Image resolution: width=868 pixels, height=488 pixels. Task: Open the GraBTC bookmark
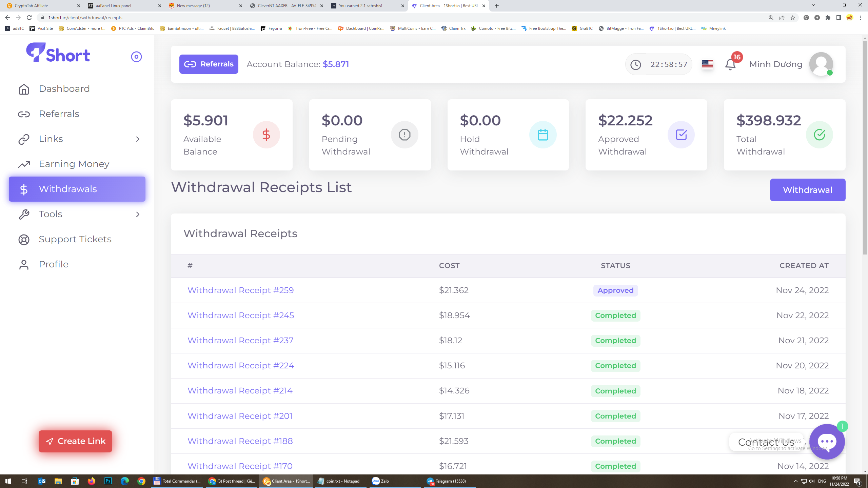pos(582,28)
